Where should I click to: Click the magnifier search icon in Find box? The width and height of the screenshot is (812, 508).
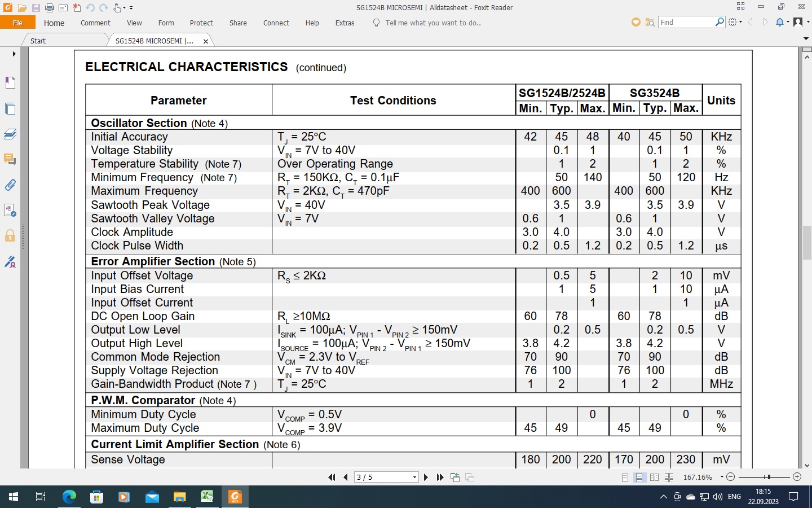click(720, 22)
